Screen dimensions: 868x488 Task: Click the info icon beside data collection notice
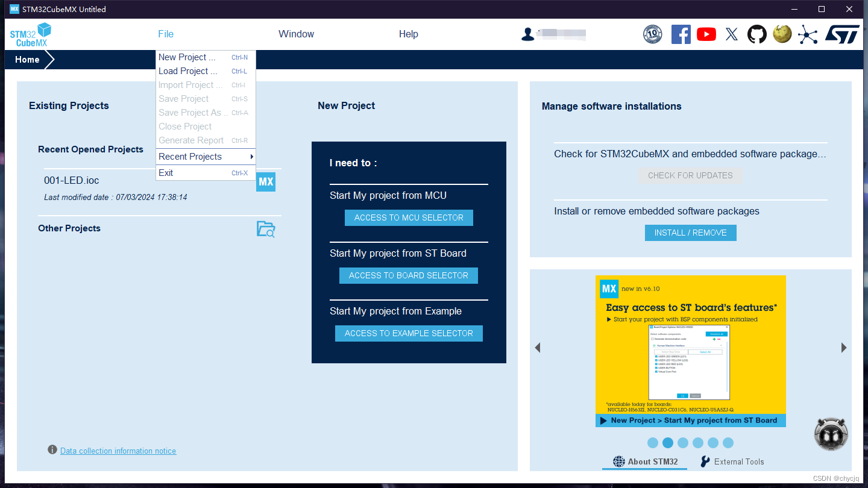click(x=52, y=450)
